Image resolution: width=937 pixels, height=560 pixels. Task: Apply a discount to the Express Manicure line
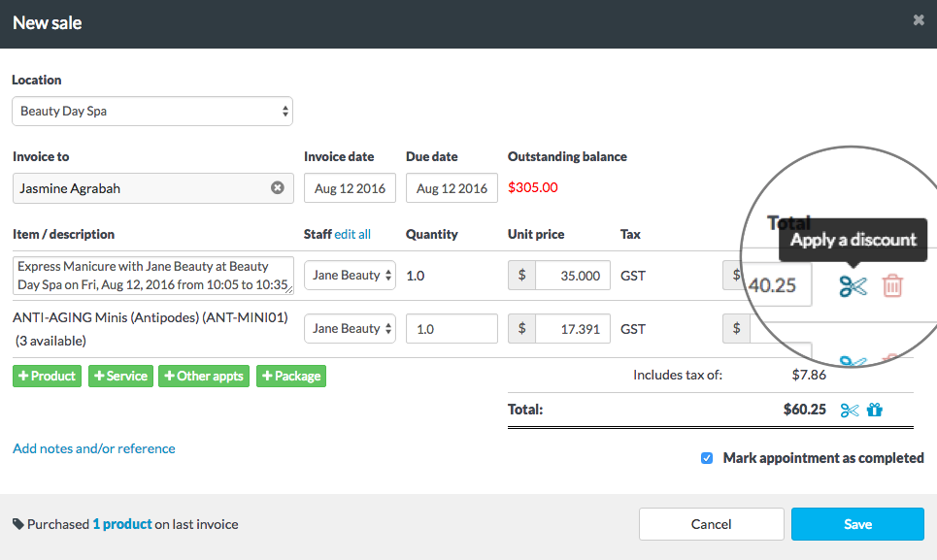[x=853, y=287]
